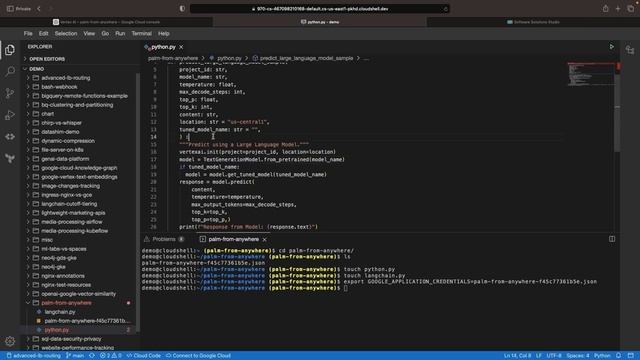The image size is (640, 360).
Task: Expand the sql-data-security-privacy folder
Action: pyautogui.click(x=71, y=339)
